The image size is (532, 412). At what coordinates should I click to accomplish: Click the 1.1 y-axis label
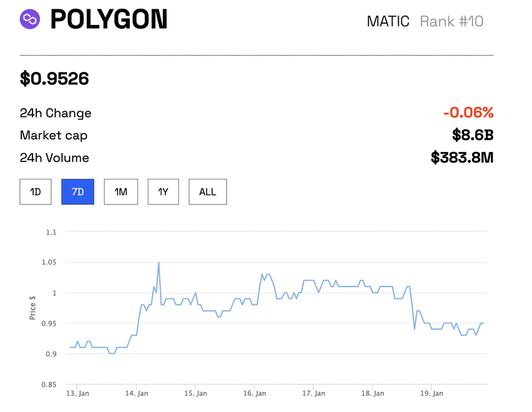(x=51, y=232)
